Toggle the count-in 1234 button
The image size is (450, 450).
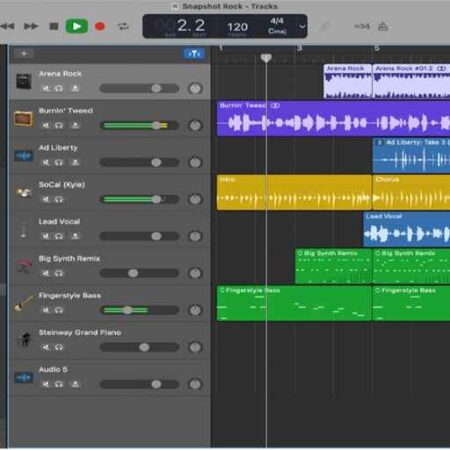[362, 26]
